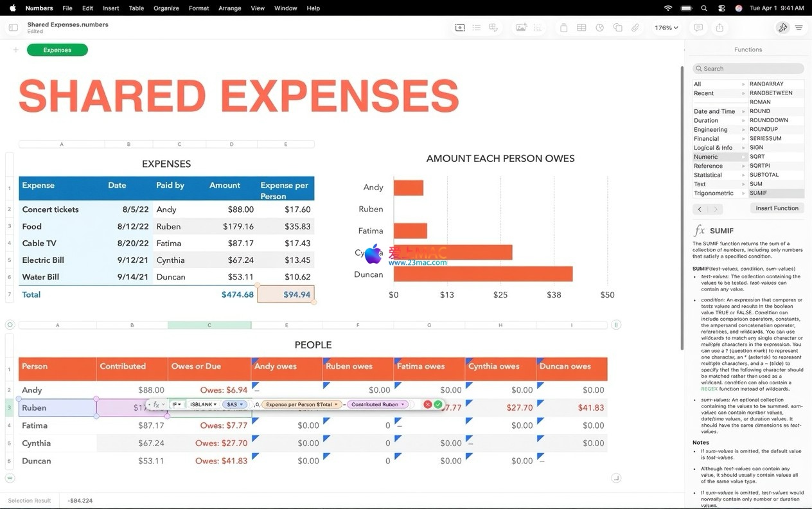Accept the formula with green checkmark
Image resolution: width=812 pixels, height=509 pixels.
[438, 404]
